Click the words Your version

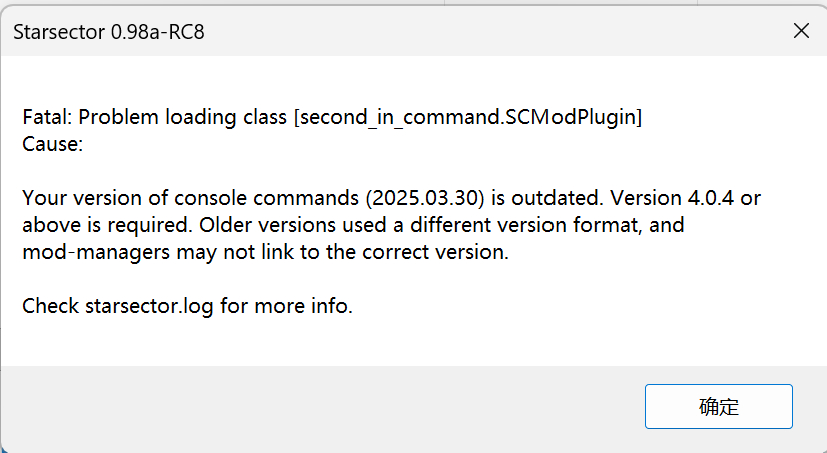coord(76,198)
